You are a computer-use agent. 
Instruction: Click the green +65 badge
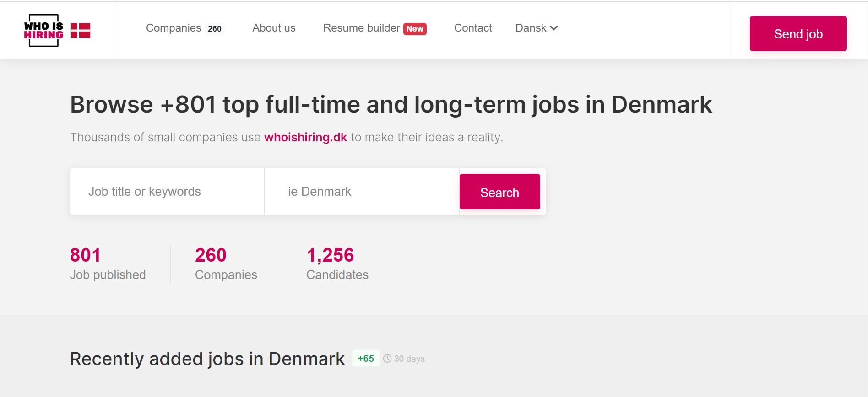[366, 359]
